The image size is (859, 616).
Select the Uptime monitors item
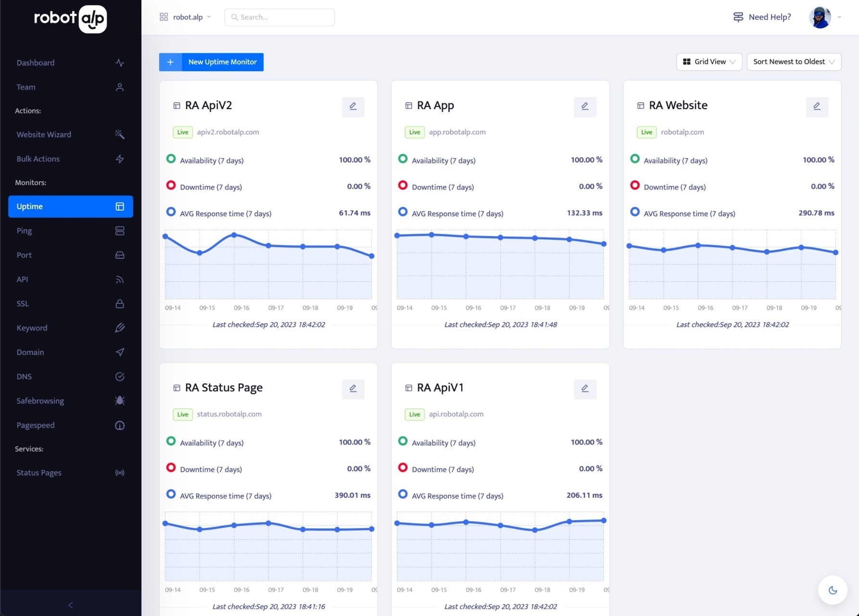71,206
